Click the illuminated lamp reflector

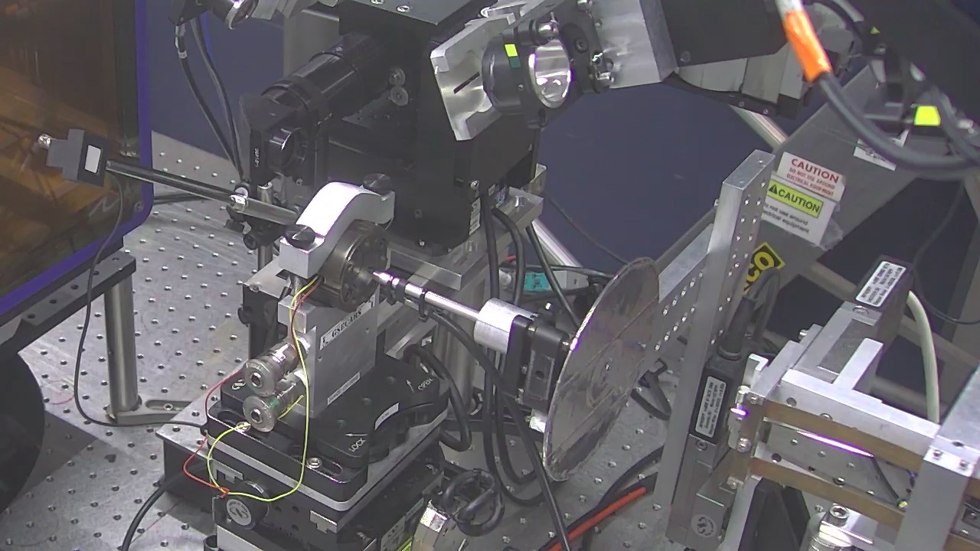[550, 73]
